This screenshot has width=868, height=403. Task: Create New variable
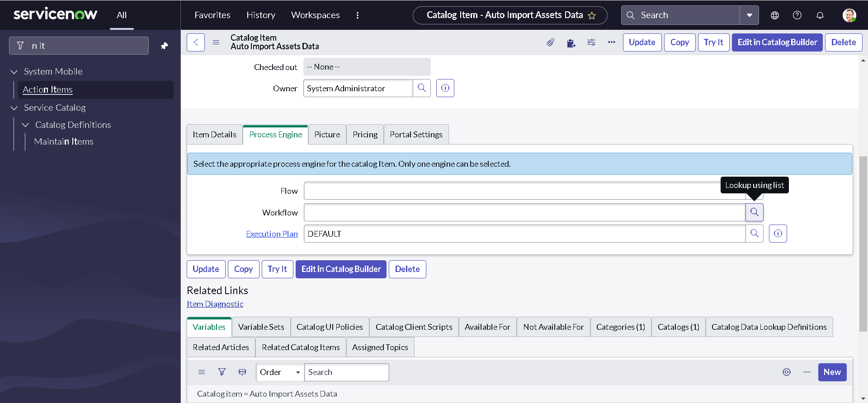[x=832, y=372]
